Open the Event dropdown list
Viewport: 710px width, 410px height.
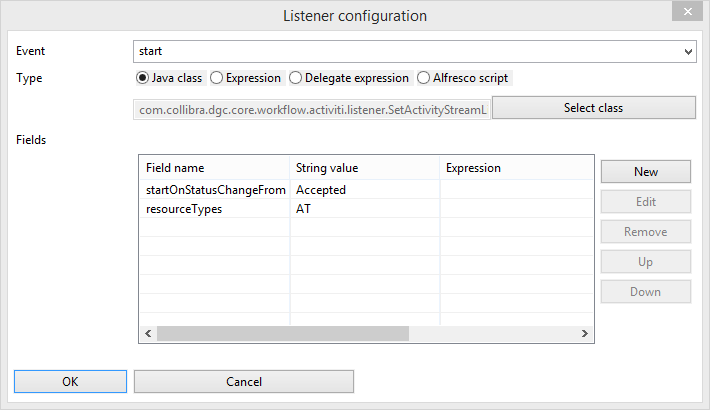(414, 51)
